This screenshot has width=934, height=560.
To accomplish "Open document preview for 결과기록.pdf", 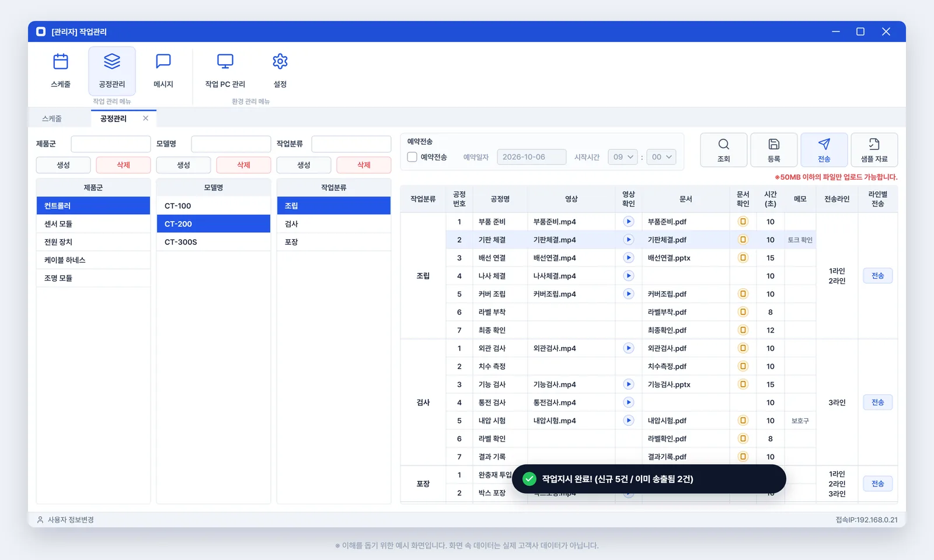I will (743, 457).
